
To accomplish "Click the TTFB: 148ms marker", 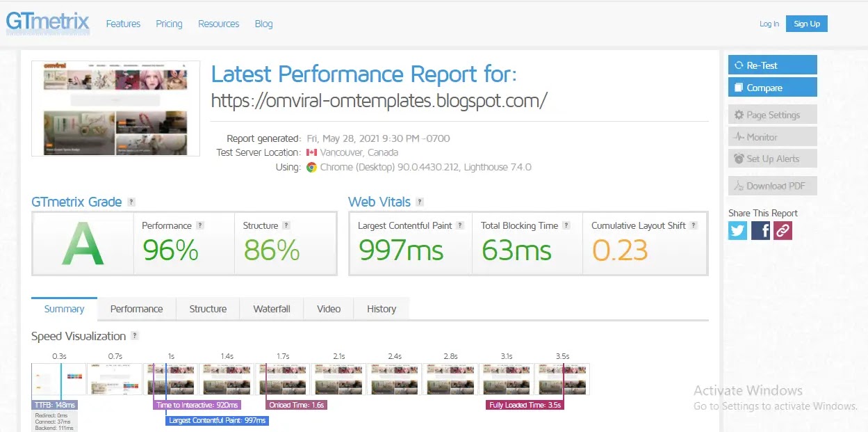I will click(55, 405).
